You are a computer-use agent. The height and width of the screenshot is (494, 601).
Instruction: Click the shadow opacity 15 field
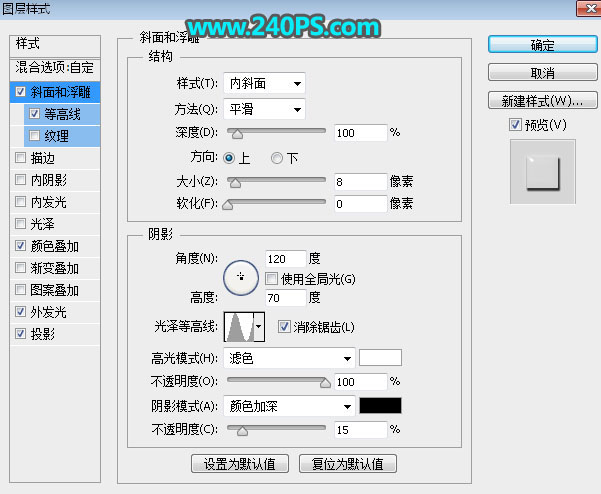click(x=360, y=430)
